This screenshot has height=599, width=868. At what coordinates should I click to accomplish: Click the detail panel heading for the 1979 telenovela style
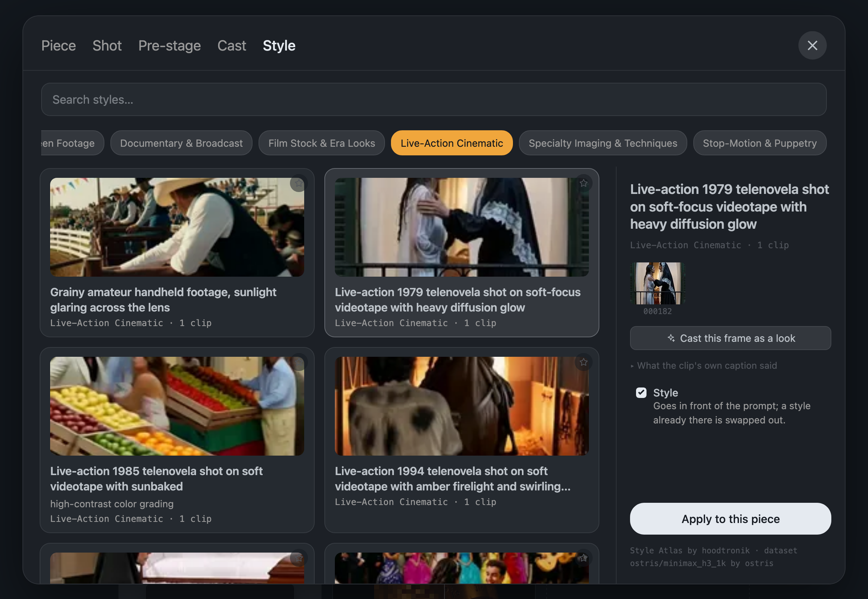coord(730,207)
